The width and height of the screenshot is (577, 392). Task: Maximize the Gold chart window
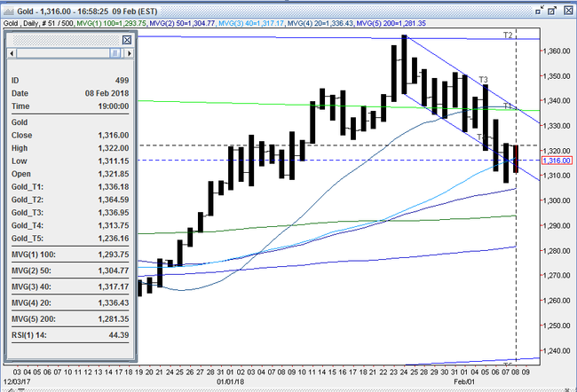click(552, 11)
